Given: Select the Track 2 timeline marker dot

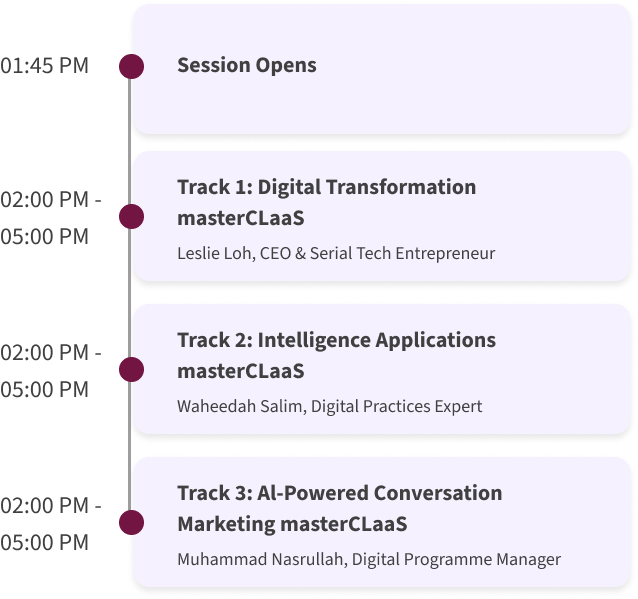Looking at the screenshot, I should tap(131, 369).
